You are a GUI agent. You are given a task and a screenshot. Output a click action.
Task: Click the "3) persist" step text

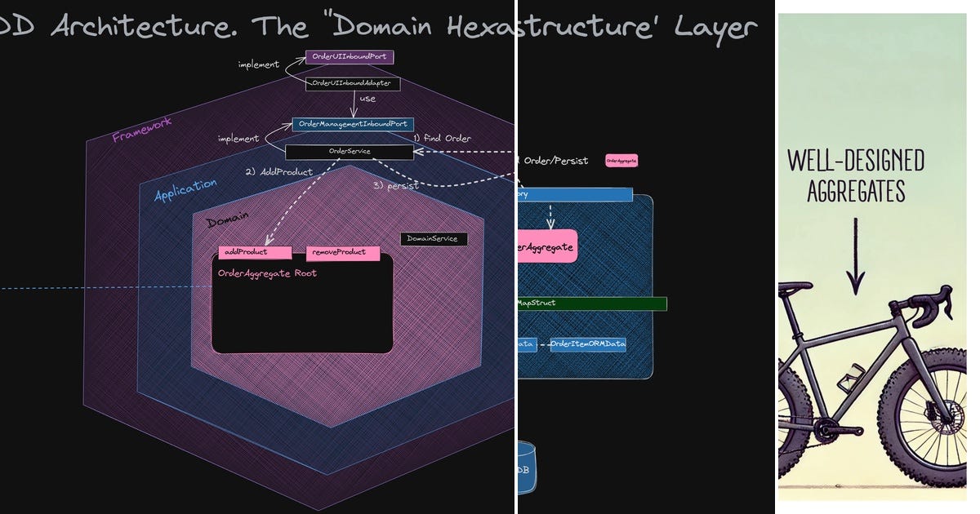click(x=396, y=186)
